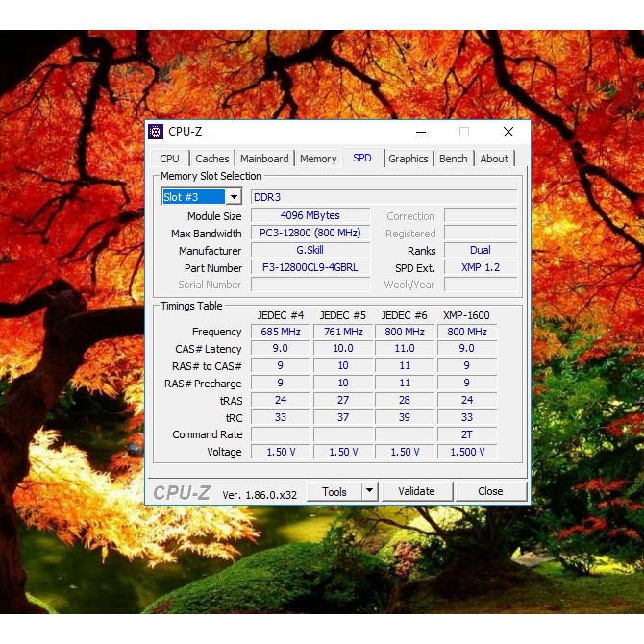Open the Slot #3 memory slot dropdown
Image resolution: width=644 pixels, height=644 pixels.
(233, 197)
